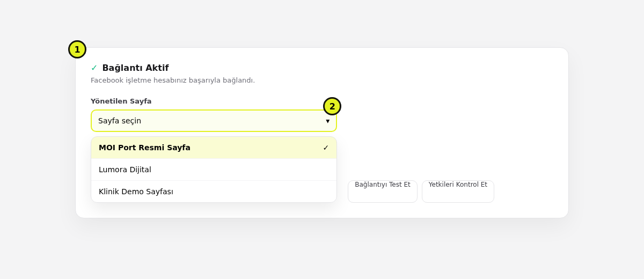The height and width of the screenshot is (279, 644).
Task: Click the checkmark on MOI Port Resmi Sayfa
Action: pyautogui.click(x=326, y=148)
